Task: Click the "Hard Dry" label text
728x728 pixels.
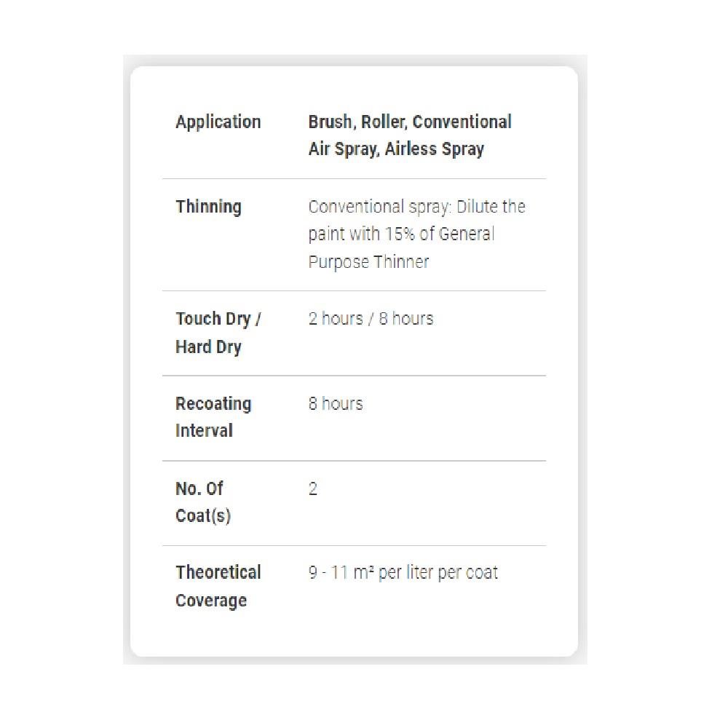Action: (x=208, y=347)
